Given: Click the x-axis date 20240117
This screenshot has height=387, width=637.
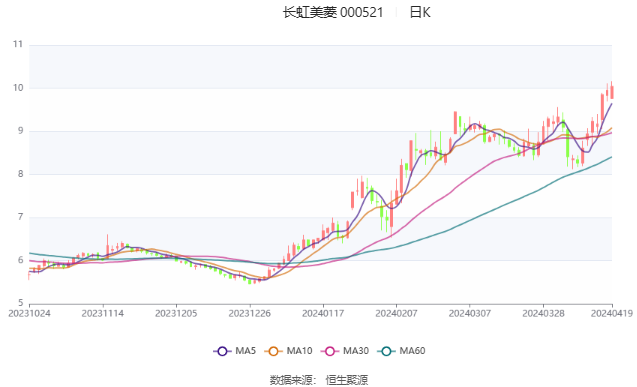Looking at the screenshot, I should (323, 313).
